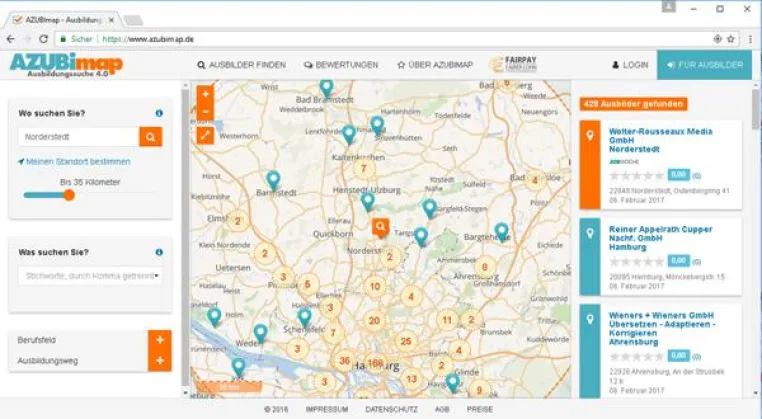This screenshot has width=762, height=419.
Task: Open the Reiner Appelrath Cupper Nachf. GmbH listing
Action: pyautogui.click(x=660, y=238)
